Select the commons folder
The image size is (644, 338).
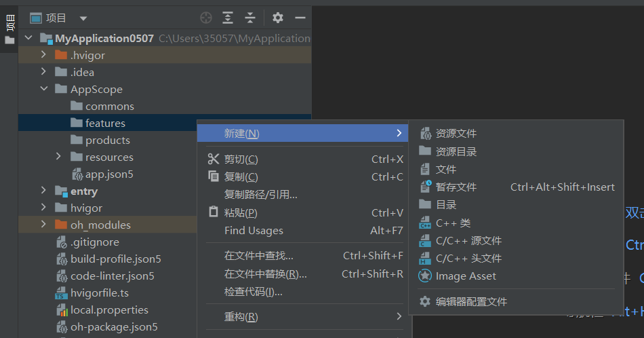tap(165, 106)
